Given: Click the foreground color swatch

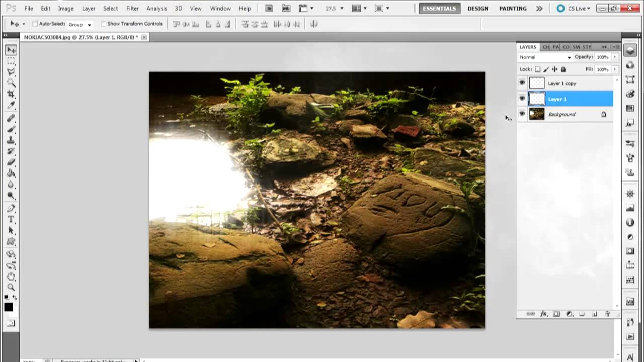Looking at the screenshot, I should pos(9,307).
